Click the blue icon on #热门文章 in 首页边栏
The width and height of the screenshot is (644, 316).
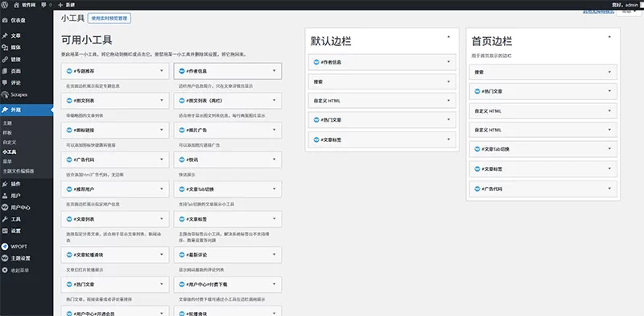(x=477, y=91)
